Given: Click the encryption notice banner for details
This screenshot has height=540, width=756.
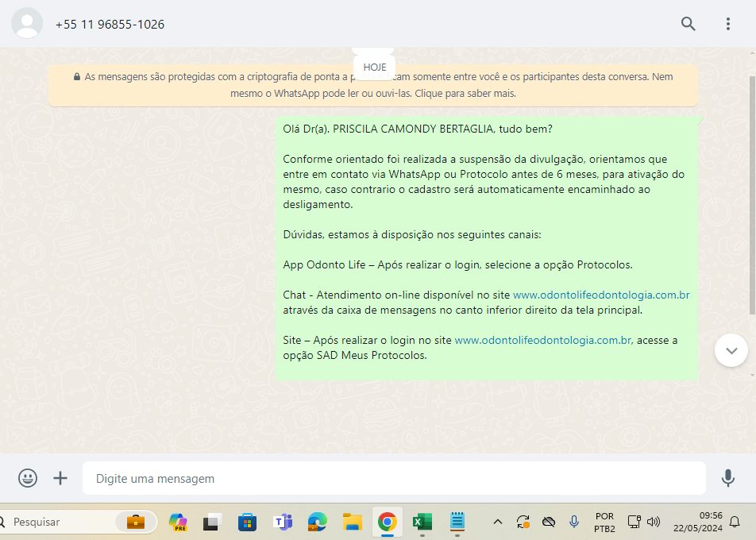Looking at the screenshot, I should tap(373, 85).
